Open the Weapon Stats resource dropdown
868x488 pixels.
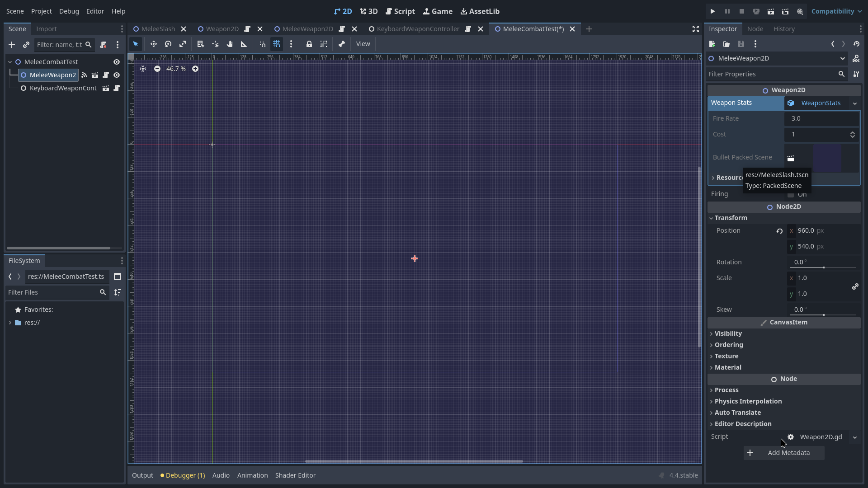(854, 103)
